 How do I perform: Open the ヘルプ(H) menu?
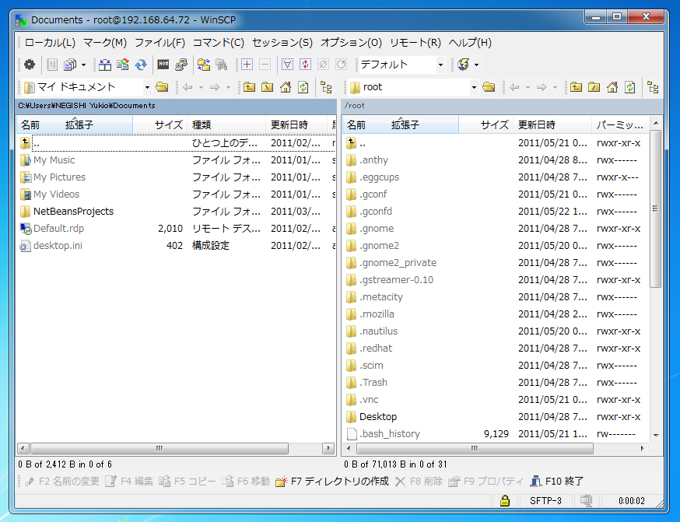470,42
